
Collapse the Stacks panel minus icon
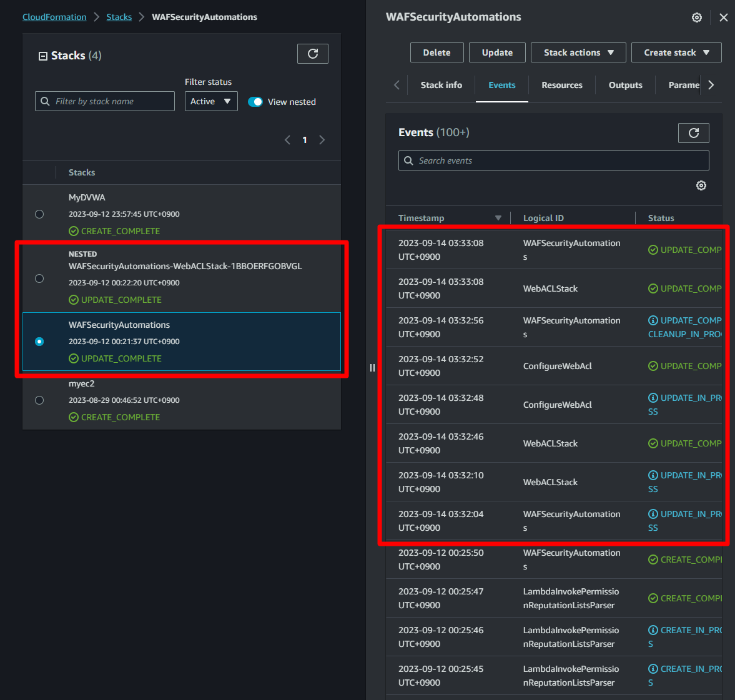coord(42,56)
